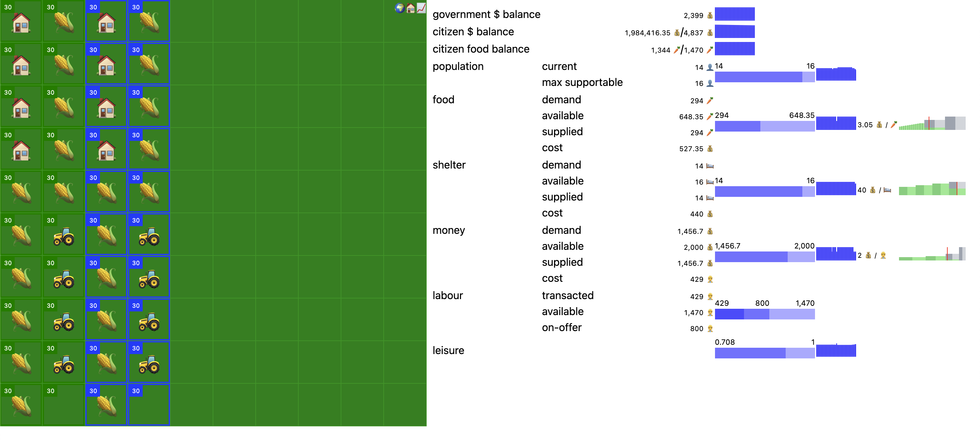Click the globe icon in map toolbar
Viewport: 980px width, 445px height.
click(399, 8)
